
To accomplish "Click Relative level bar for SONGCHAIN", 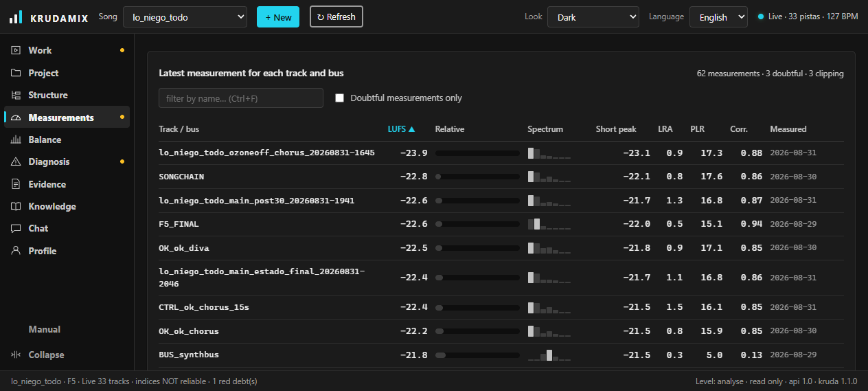I will [x=477, y=177].
